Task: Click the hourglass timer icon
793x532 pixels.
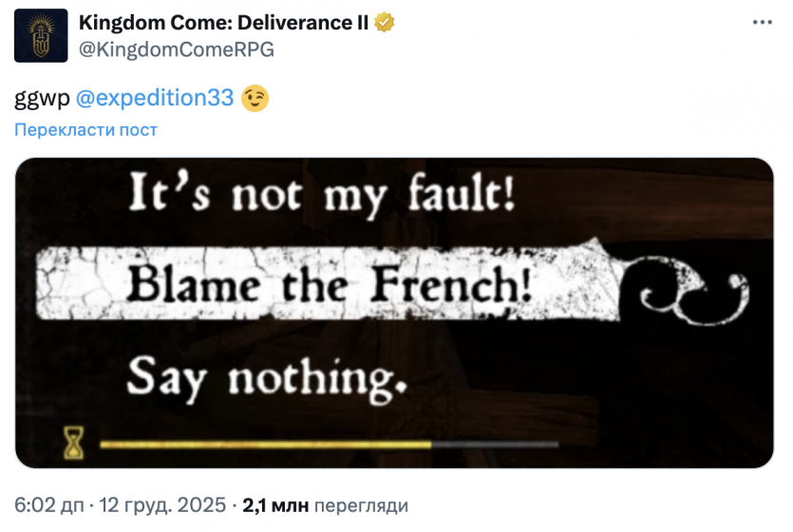Action: click(x=74, y=441)
